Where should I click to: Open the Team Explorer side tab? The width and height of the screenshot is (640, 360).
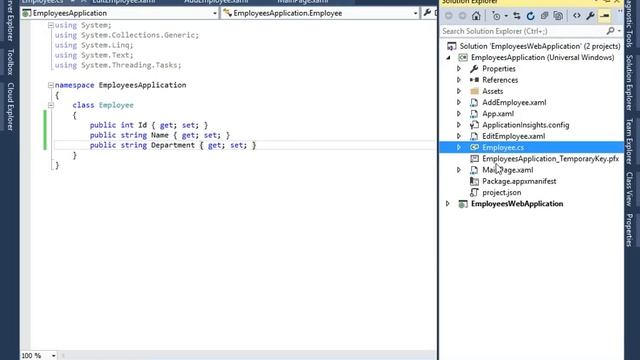tap(629, 141)
